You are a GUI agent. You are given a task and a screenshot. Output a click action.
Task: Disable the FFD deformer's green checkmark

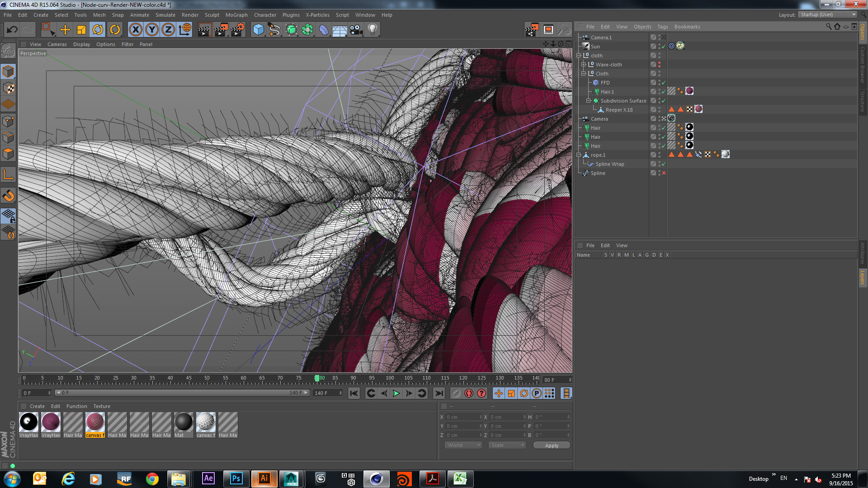click(x=664, y=83)
